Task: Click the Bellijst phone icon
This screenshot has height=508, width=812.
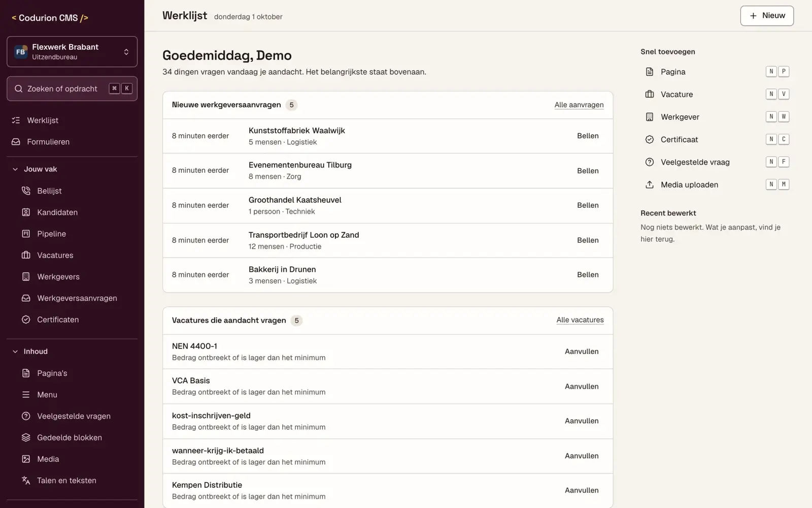Action: pos(26,191)
